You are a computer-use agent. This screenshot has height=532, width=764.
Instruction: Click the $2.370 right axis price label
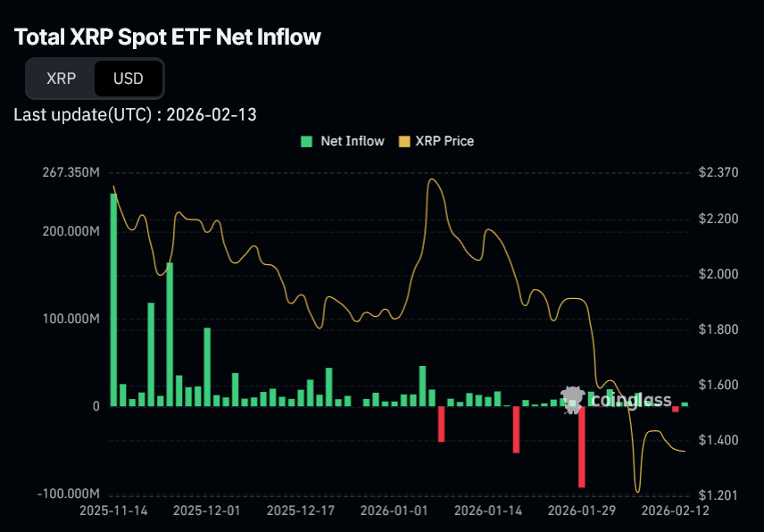coord(718,172)
